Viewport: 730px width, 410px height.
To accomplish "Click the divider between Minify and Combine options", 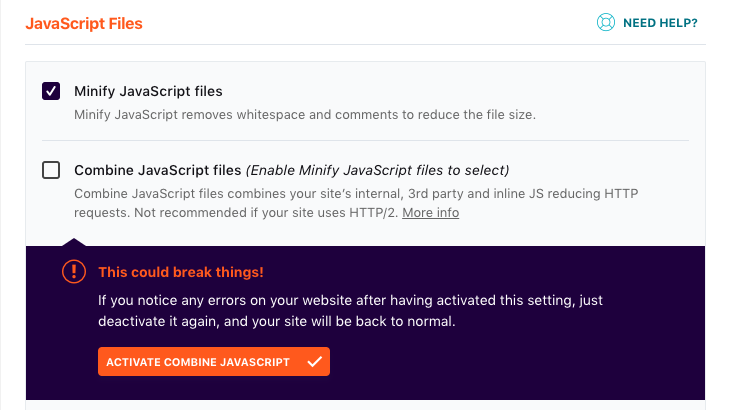I will point(365,140).
